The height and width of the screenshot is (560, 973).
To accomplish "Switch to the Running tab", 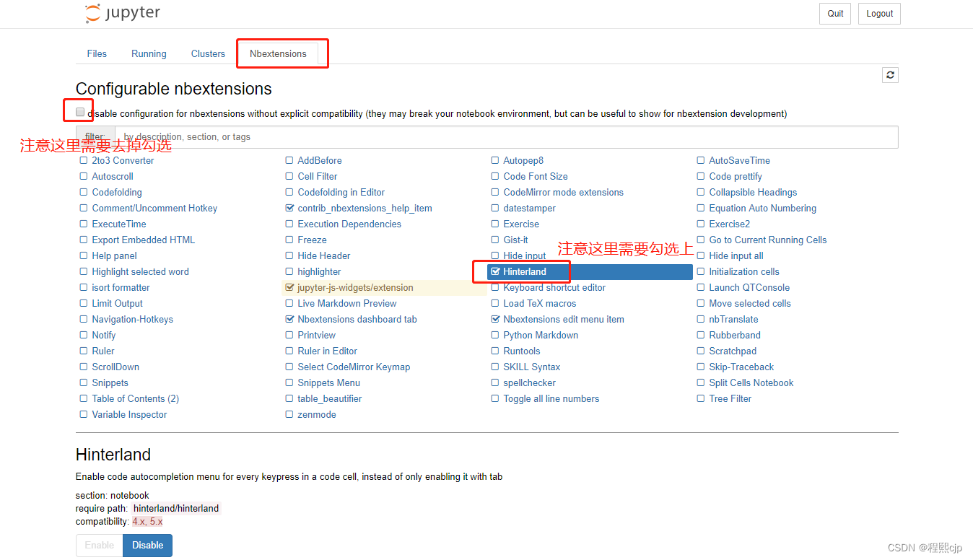I will (149, 53).
